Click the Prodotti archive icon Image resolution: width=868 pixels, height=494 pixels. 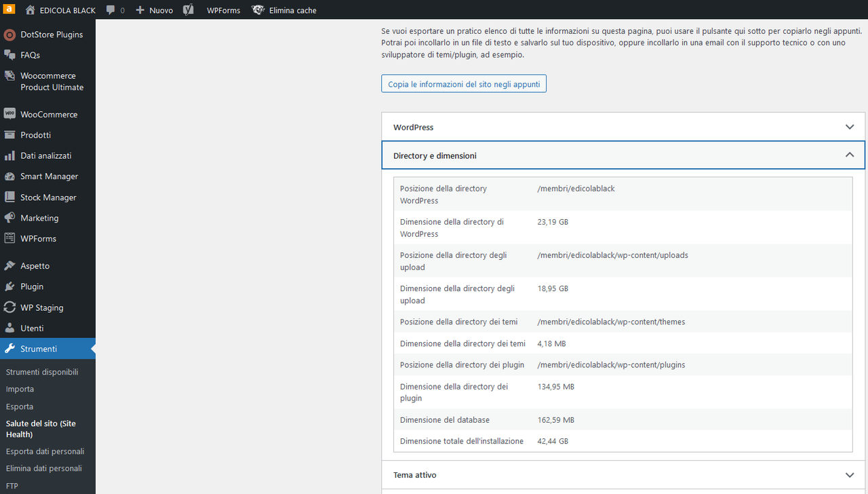pos(9,135)
